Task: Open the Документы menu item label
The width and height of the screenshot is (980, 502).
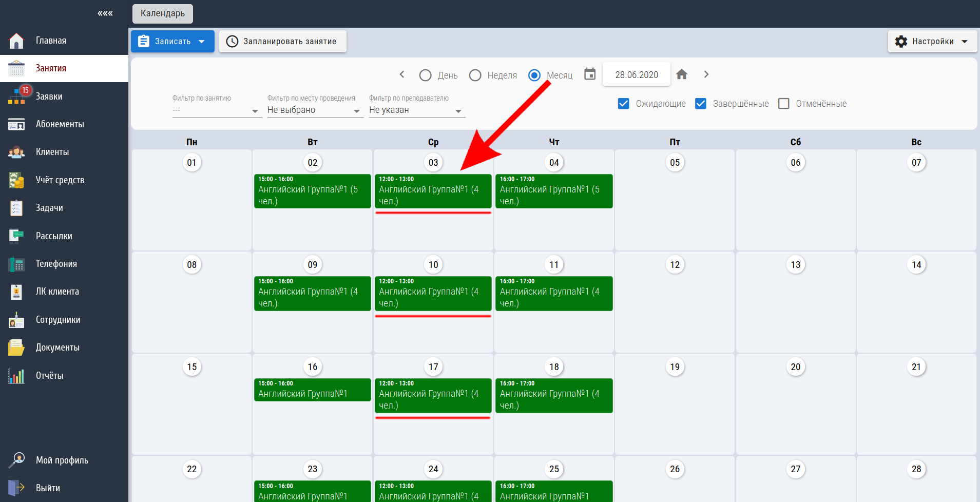Action: tap(57, 347)
